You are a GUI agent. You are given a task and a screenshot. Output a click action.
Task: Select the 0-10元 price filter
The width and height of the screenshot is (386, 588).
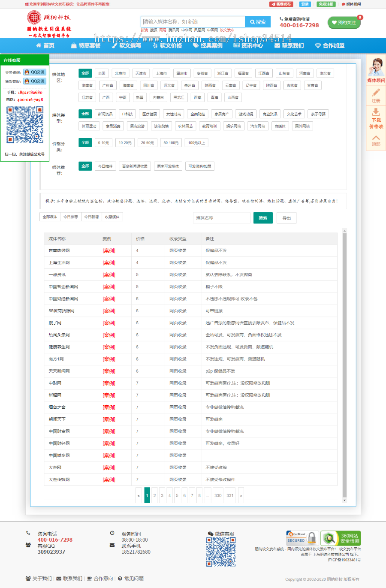[103, 143]
